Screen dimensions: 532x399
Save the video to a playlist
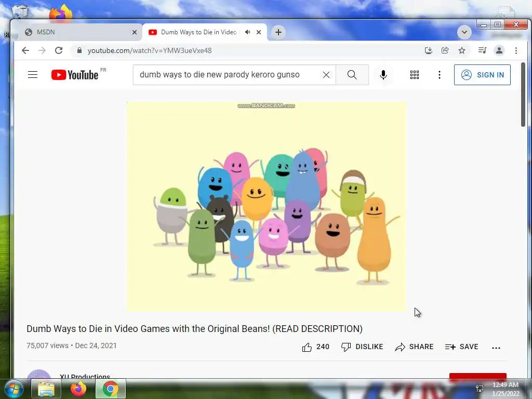(461, 347)
